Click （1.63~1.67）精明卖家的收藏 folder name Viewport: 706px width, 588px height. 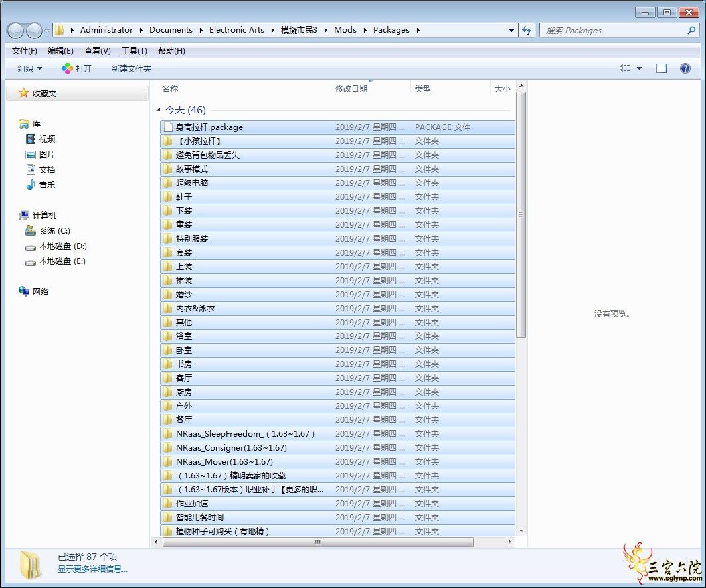tap(231, 476)
